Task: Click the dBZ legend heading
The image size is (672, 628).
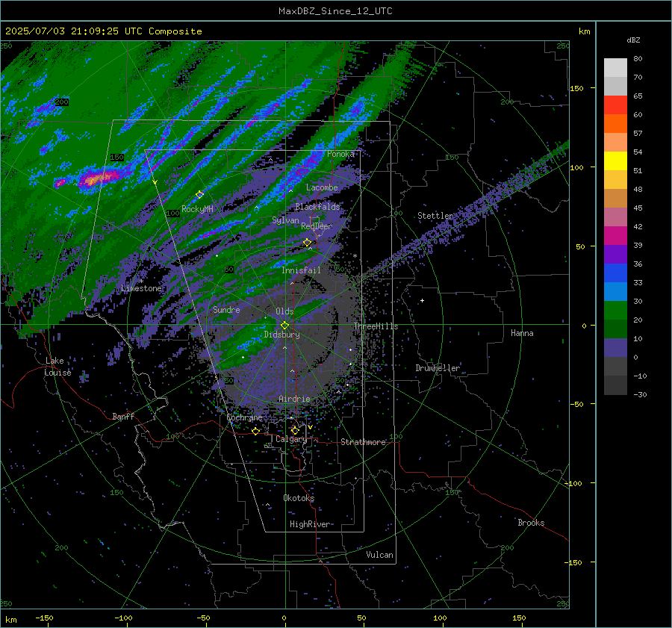Action: click(x=633, y=40)
